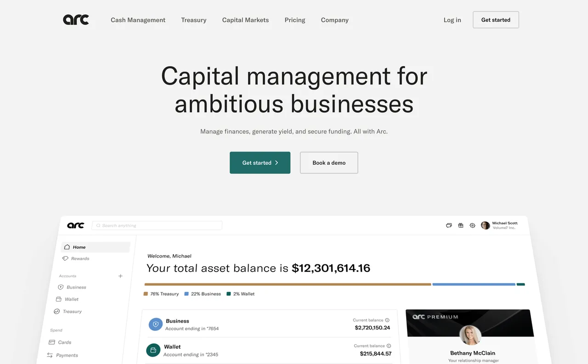Open the Rewards section in the sidebar
Screen dimensions: 588x364
[x=79, y=258]
